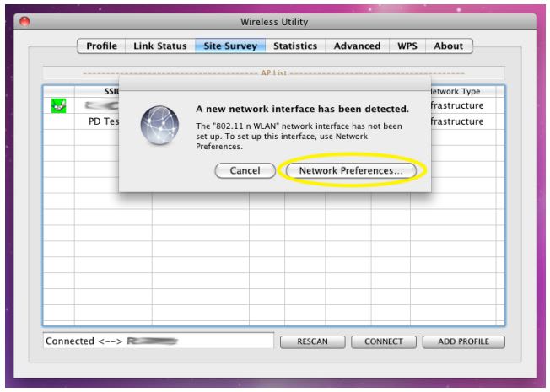Open the Advanced tab
550x392 pixels.
(357, 46)
